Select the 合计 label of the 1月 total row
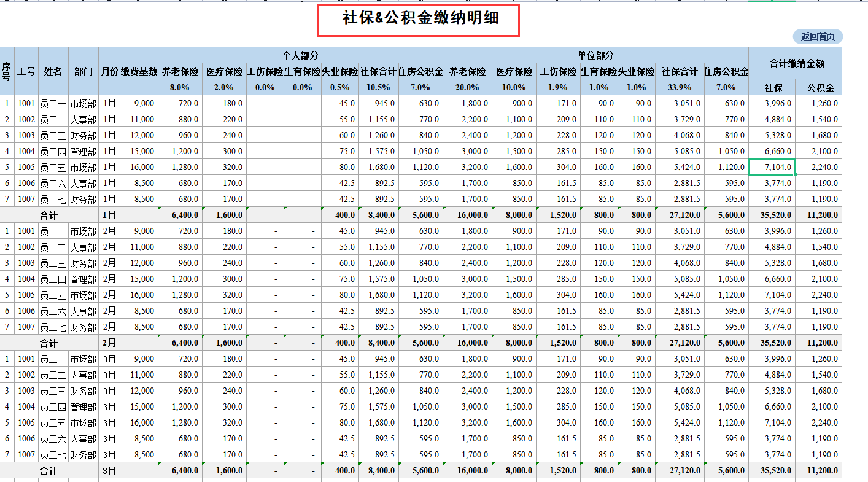This screenshot has height=482, width=868. click(x=49, y=215)
